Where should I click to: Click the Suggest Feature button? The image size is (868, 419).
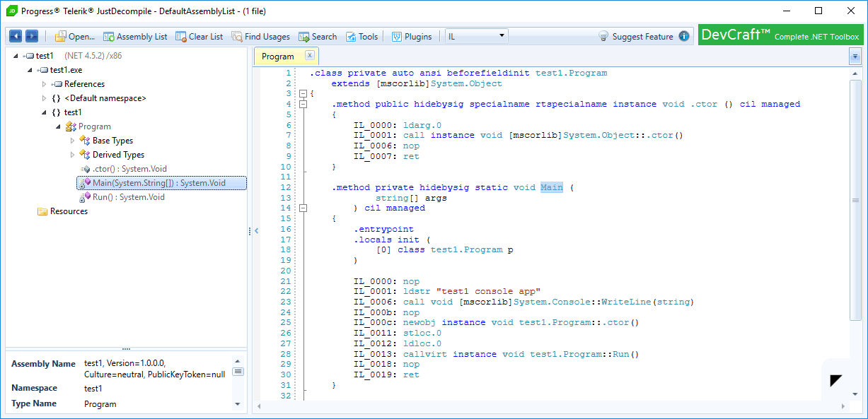point(636,37)
